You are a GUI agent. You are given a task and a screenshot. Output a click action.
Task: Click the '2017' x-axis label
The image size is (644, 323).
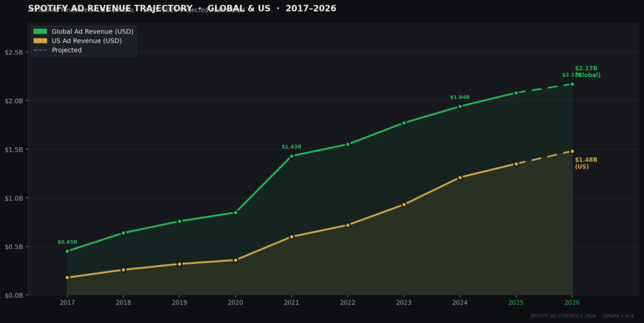(67, 302)
